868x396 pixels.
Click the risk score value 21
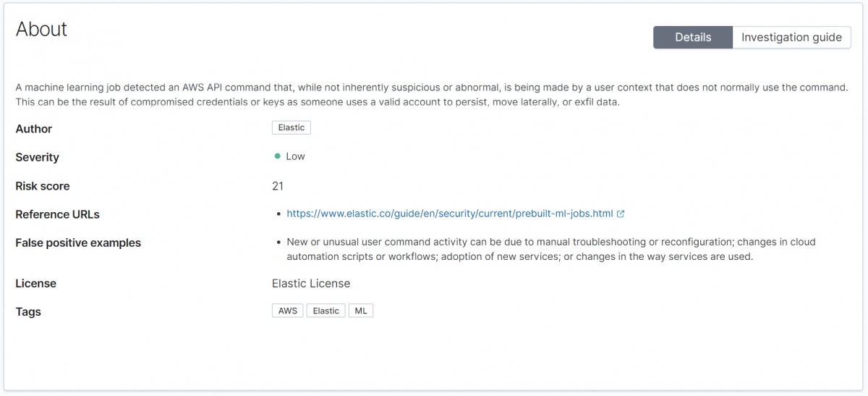point(278,186)
